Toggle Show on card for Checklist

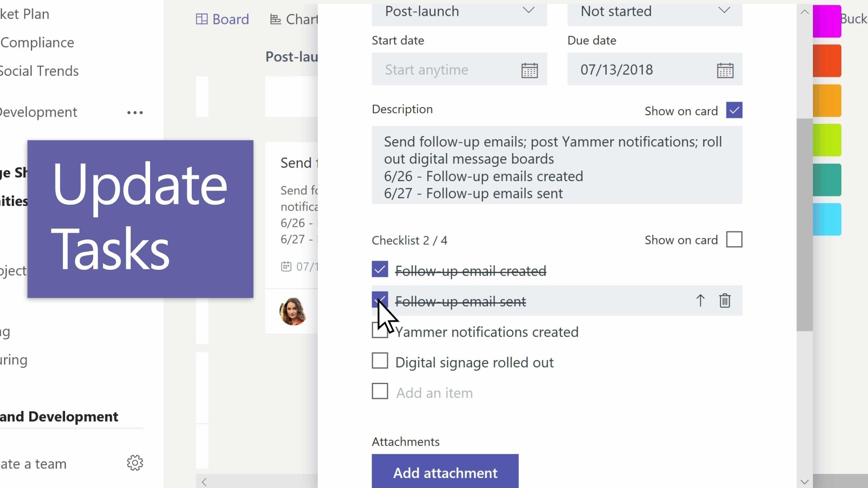pyautogui.click(x=735, y=239)
